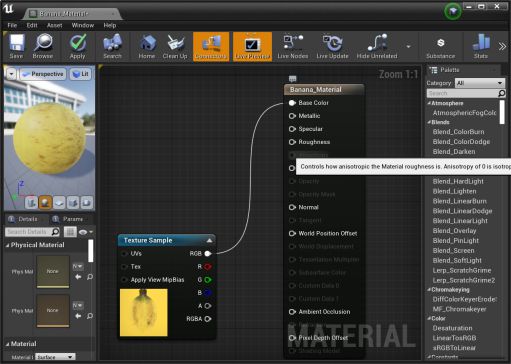Toggle the Connectors option off

pos(211,47)
